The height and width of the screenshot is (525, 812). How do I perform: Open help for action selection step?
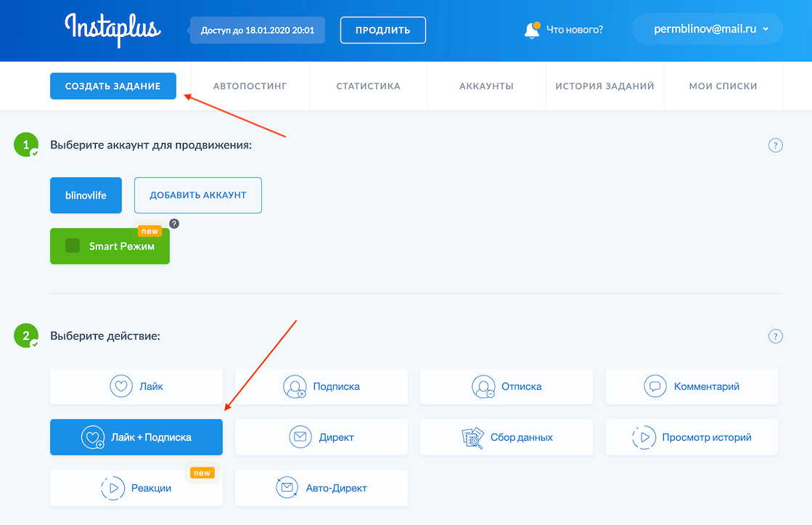click(775, 336)
